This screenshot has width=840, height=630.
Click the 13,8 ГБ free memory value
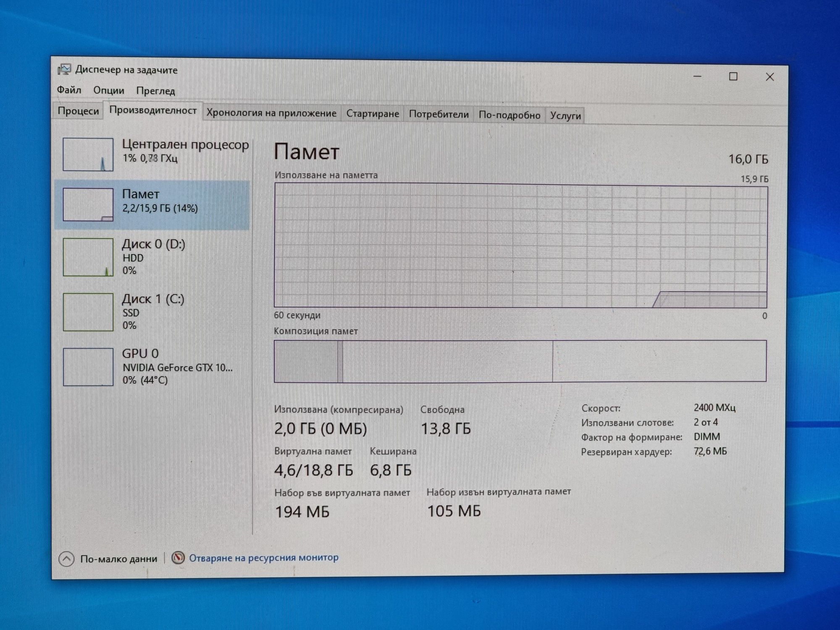pos(446,429)
